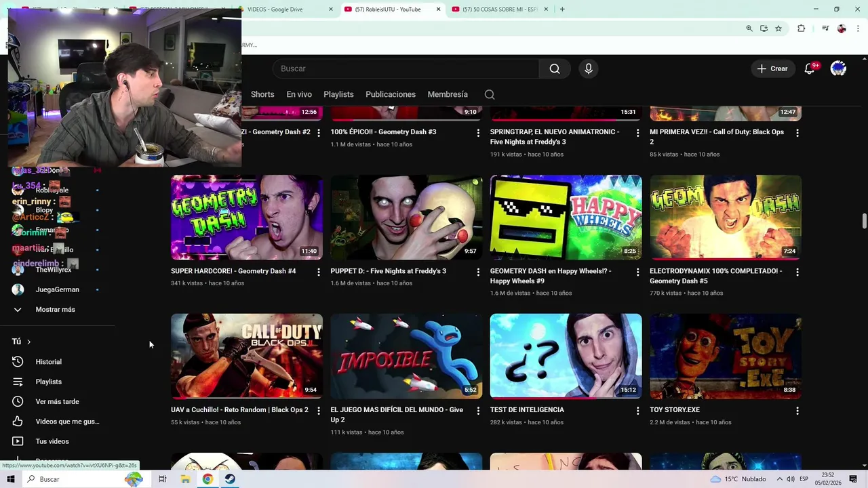Search within the channel using magnifier icon
This screenshot has width=868, height=488.
pyautogui.click(x=490, y=94)
